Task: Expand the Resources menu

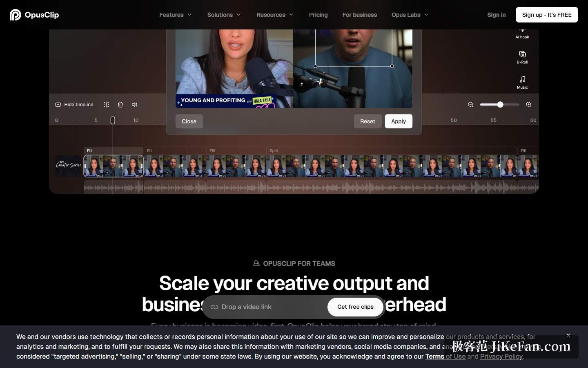Action: tap(275, 15)
